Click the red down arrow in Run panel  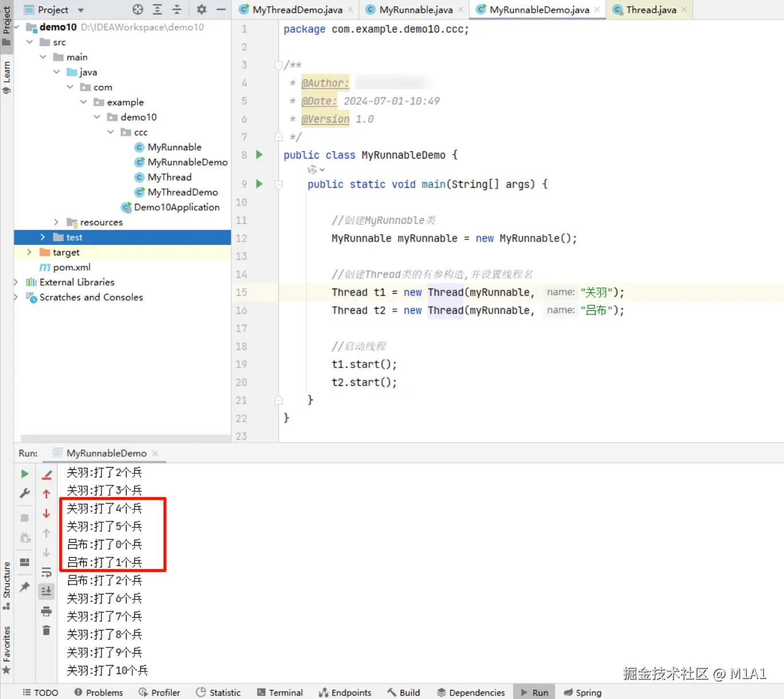pyautogui.click(x=46, y=514)
